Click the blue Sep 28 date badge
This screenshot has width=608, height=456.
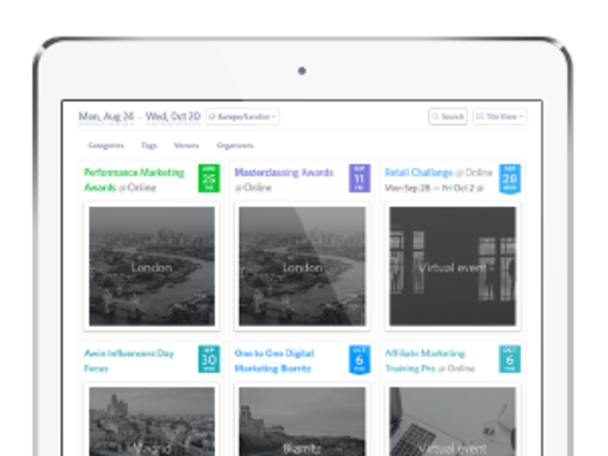[x=509, y=178]
